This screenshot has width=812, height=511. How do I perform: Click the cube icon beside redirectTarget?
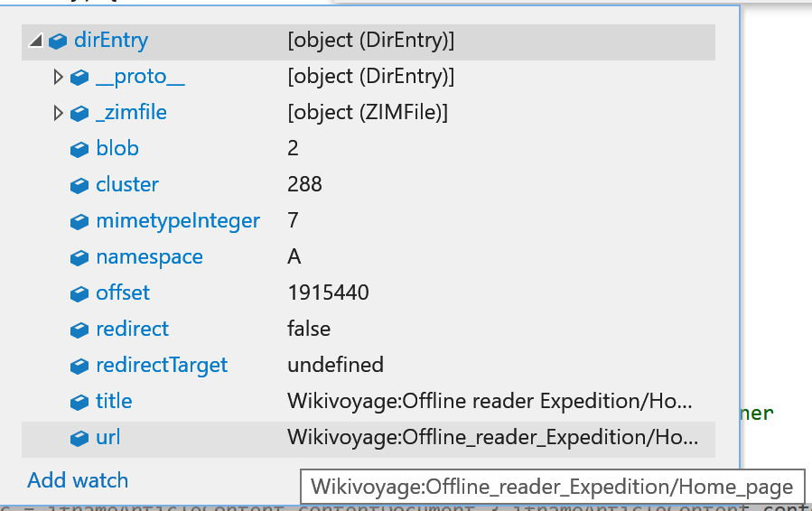[79, 366]
